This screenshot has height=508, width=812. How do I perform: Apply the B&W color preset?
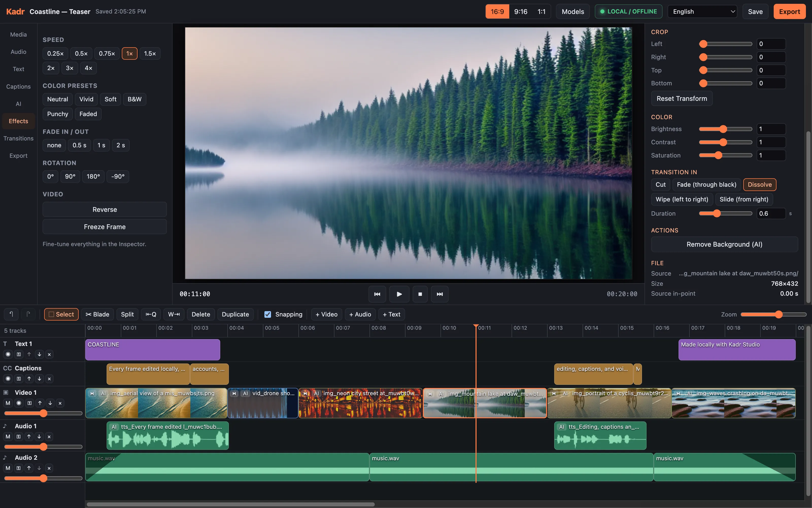134,99
